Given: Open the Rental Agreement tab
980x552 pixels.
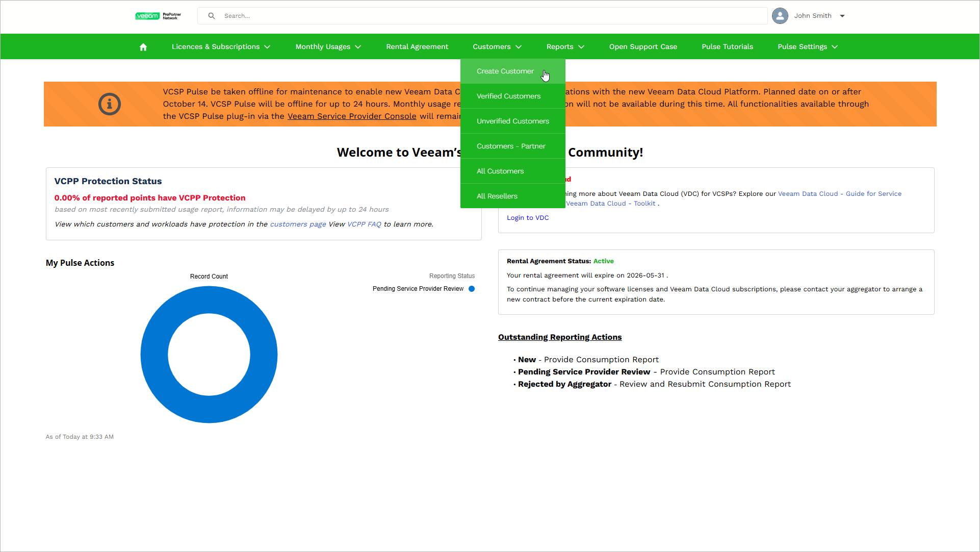Looking at the screenshot, I should pyautogui.click(x=417, y=47).
